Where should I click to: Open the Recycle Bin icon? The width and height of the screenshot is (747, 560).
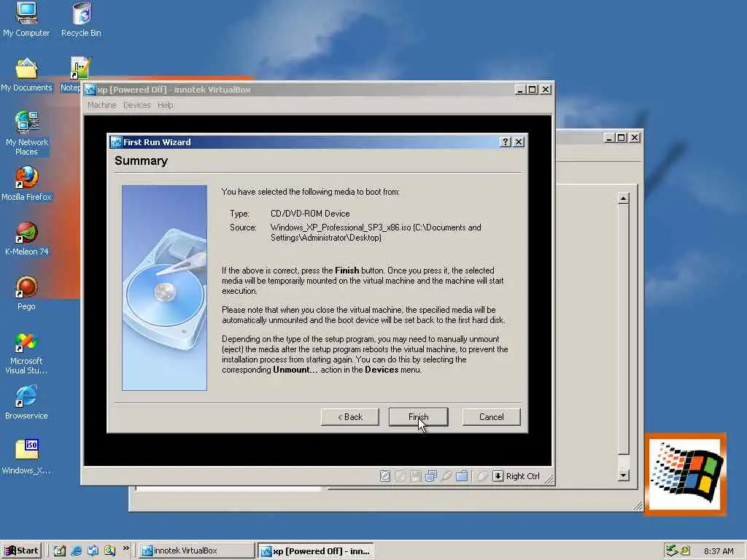(x=82, y=19)
